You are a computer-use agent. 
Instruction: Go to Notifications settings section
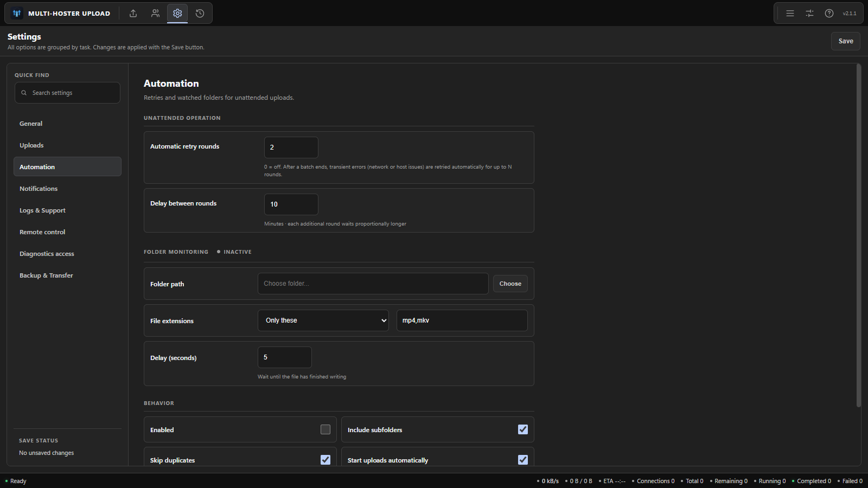pyautogui.click(x=67, y=189)
